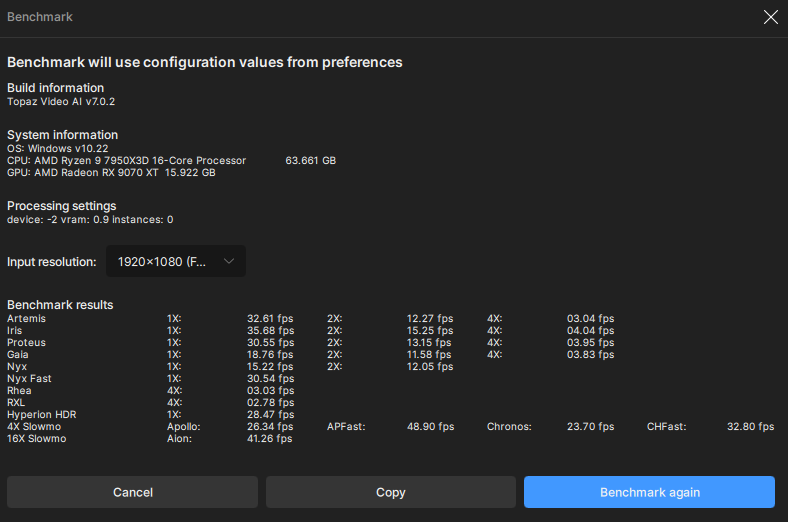Click the Processing settings heading
The height and width of the screenshot is (522, 788).
coord(61,206)
